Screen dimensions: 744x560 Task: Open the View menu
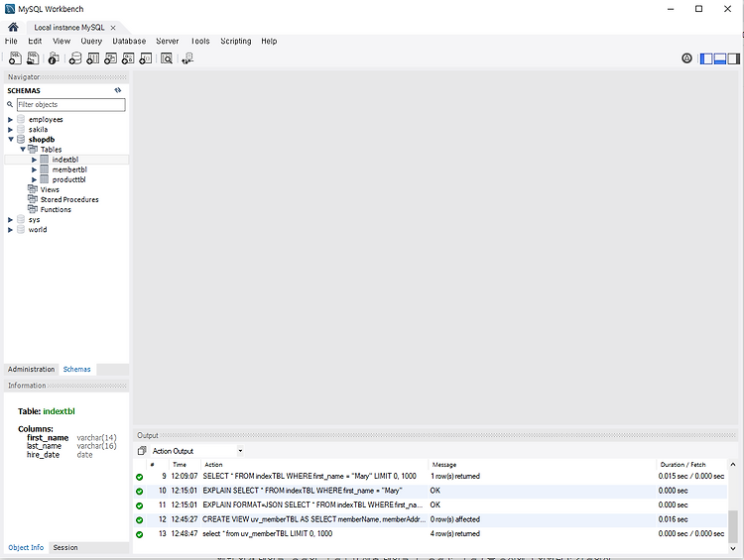(62, 42)
